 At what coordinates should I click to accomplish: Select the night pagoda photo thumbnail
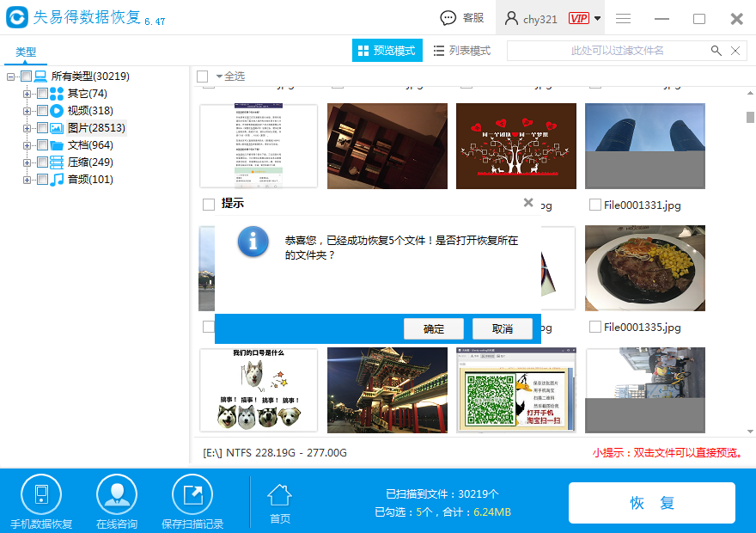click(x=387, y=389)
